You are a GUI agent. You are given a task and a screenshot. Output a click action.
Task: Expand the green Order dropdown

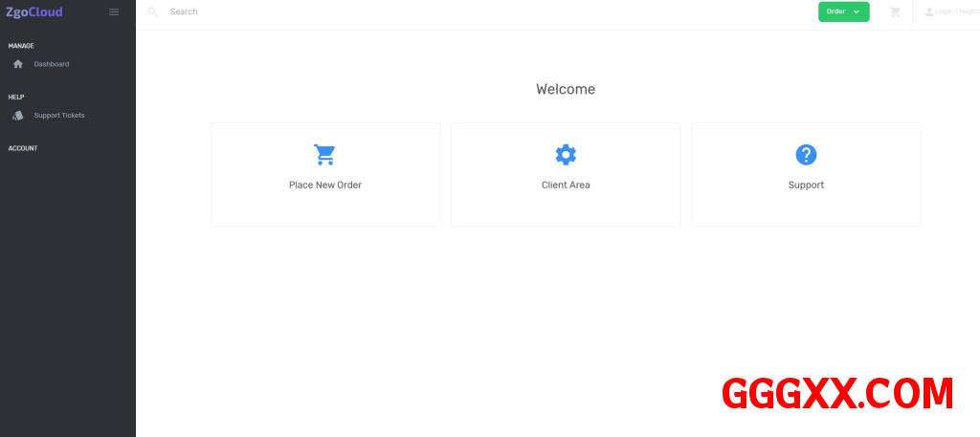[x=836, y=11]
